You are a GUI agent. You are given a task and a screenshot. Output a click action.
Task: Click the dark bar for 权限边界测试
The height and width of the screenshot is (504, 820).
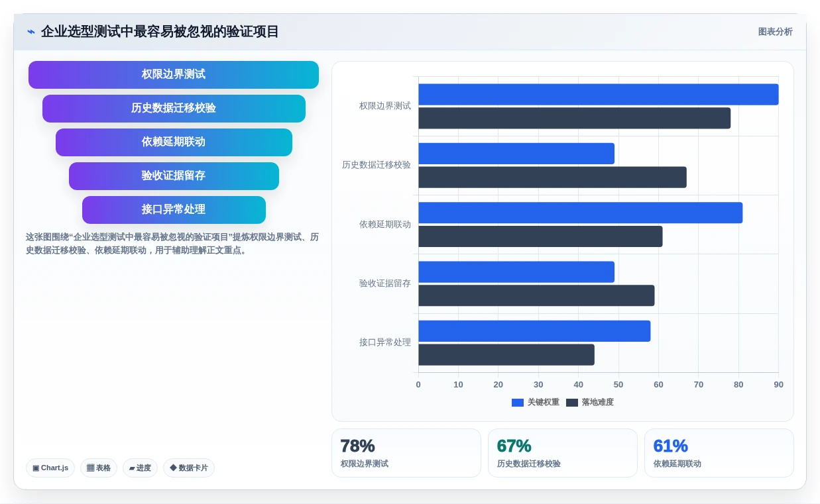[x=574, y=119]
